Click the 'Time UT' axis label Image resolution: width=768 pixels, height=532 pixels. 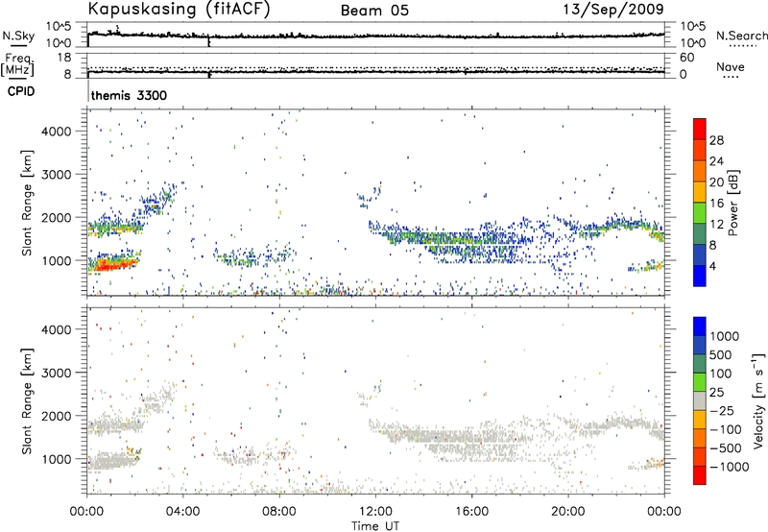[x=375, y=526]
